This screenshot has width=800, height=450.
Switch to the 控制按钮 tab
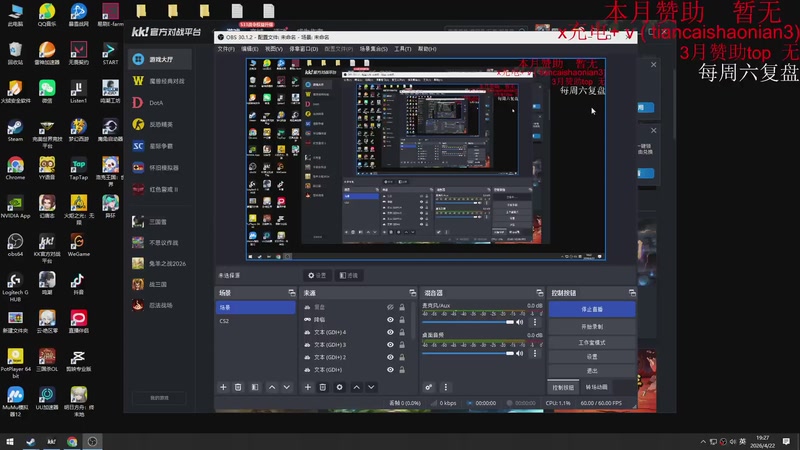563,387
